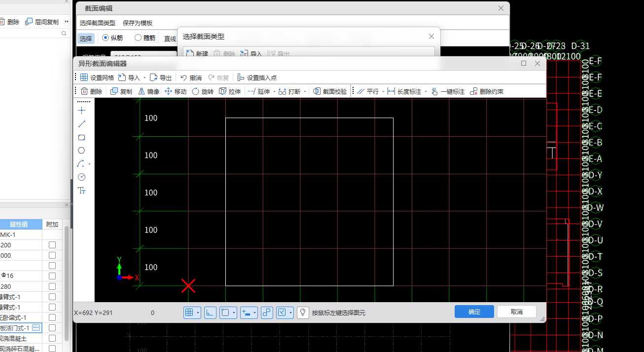Click the vertical scrollbar of property panel
The image size is (644, 352).
tap(67, 284)
